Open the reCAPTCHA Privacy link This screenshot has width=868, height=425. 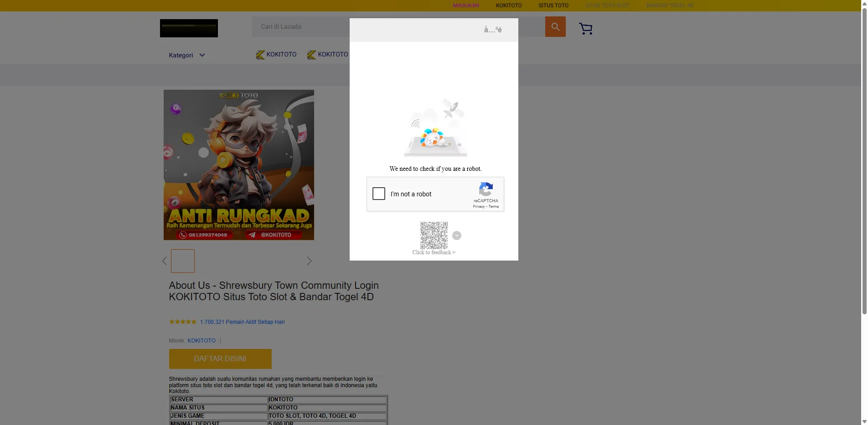tap(478, 207)
